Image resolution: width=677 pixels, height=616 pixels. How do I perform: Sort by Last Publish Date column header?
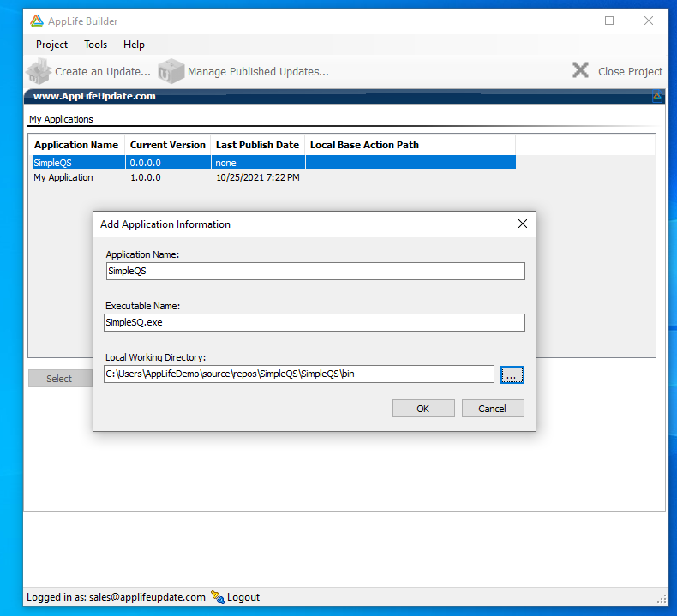click(x=258, y=145)
